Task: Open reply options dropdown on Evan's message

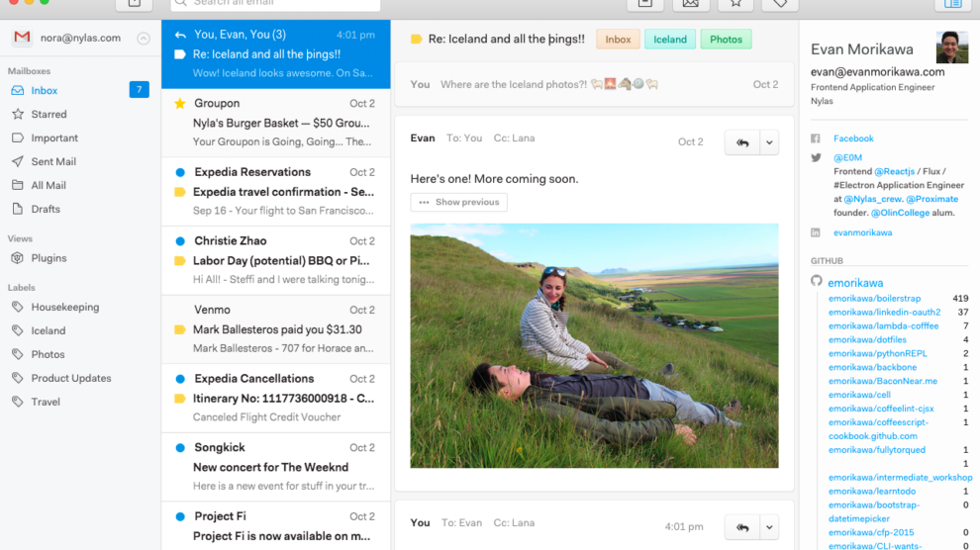Action: pyautogui.click(x=768, y=142)
